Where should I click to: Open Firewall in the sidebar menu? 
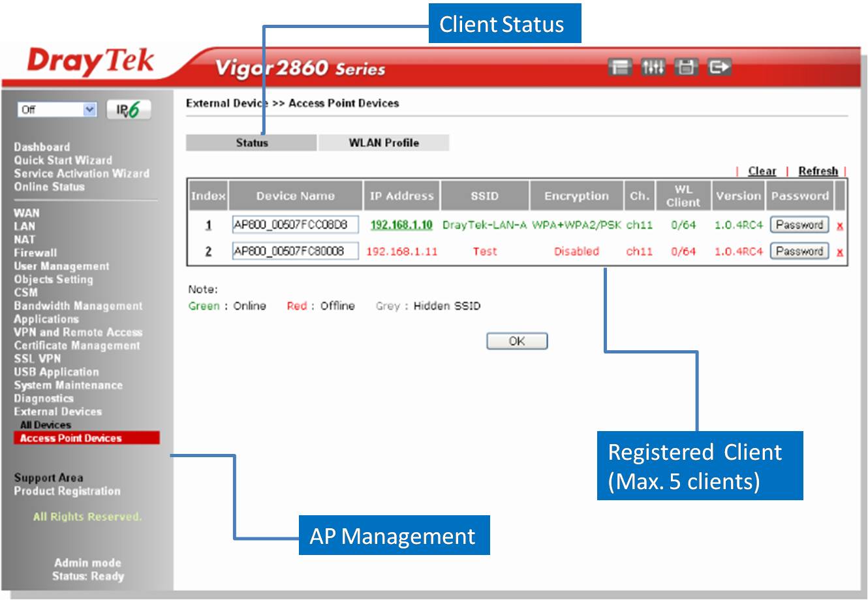click(x=35, y=252)
